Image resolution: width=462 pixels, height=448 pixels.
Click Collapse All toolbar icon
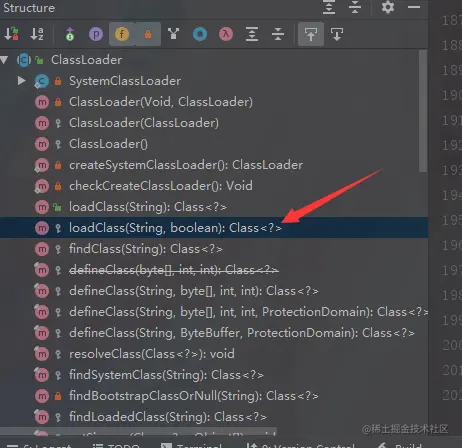click(x=278, y=34)
